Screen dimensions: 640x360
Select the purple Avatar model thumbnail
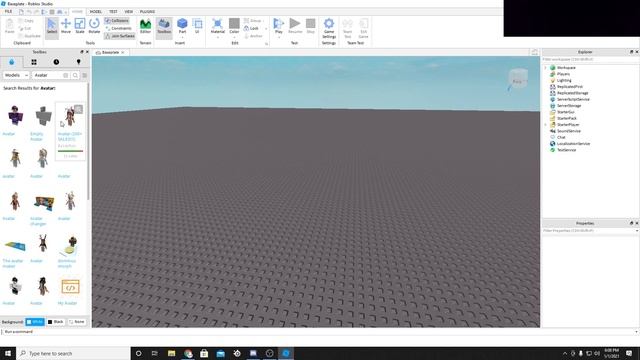pos(15,116)
